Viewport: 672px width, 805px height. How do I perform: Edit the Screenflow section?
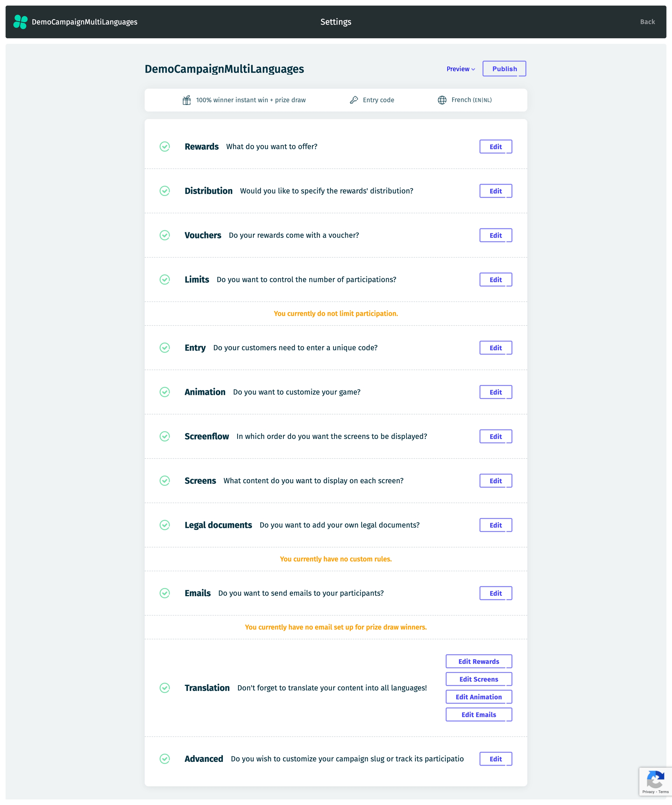click(x=495, y=436)
